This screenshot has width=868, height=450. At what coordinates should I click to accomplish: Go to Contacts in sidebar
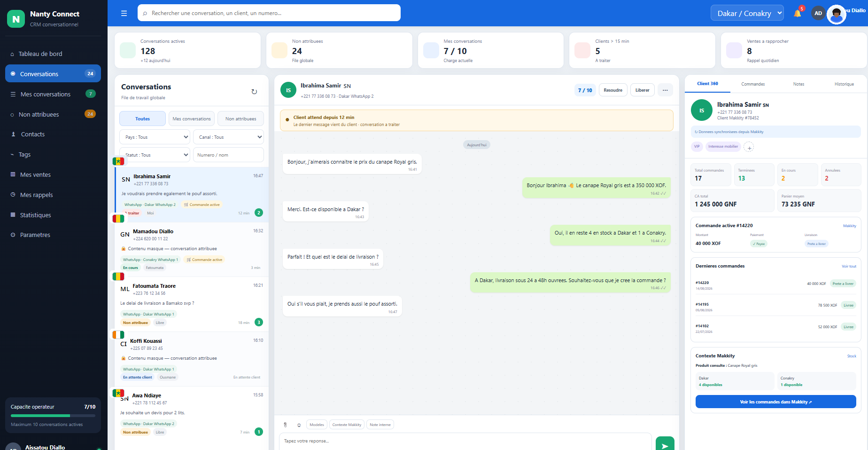(53, 134)
